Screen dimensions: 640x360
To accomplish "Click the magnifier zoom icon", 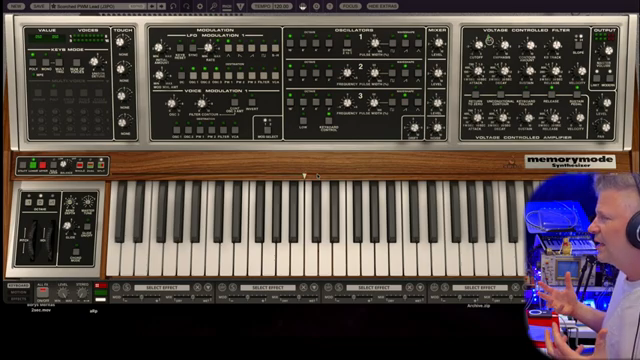I will 213,6.
